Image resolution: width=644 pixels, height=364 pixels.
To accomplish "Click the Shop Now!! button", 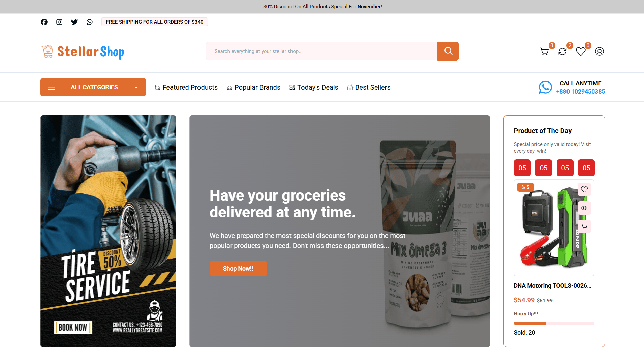I will [238, 269].
